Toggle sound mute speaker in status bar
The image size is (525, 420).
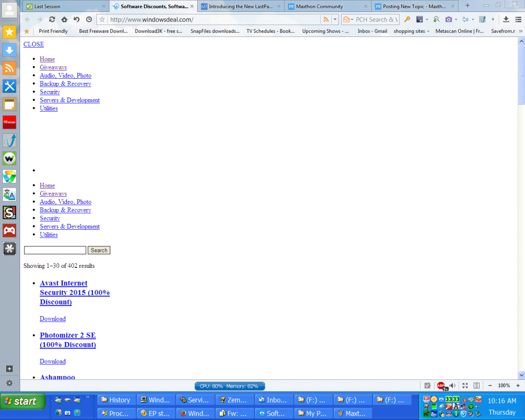(x=452, y=385)
